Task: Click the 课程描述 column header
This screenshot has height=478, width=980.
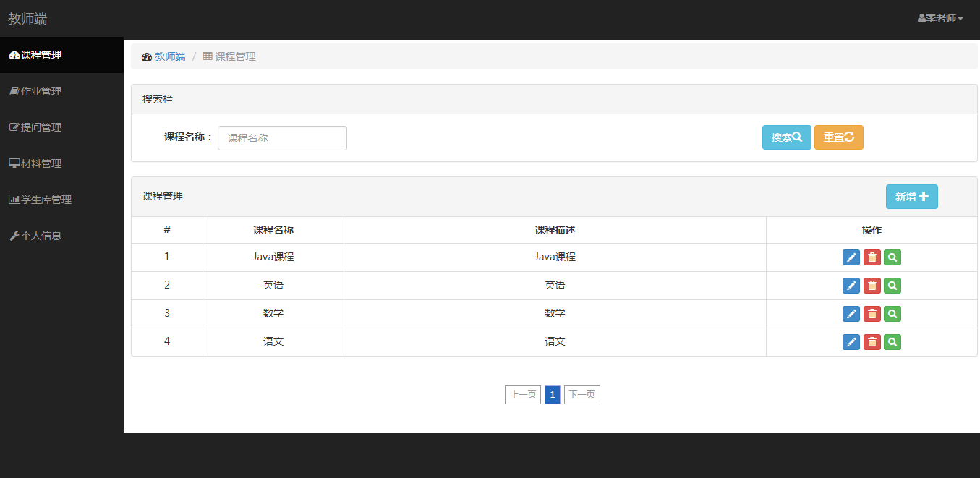Action: [555, 230]
